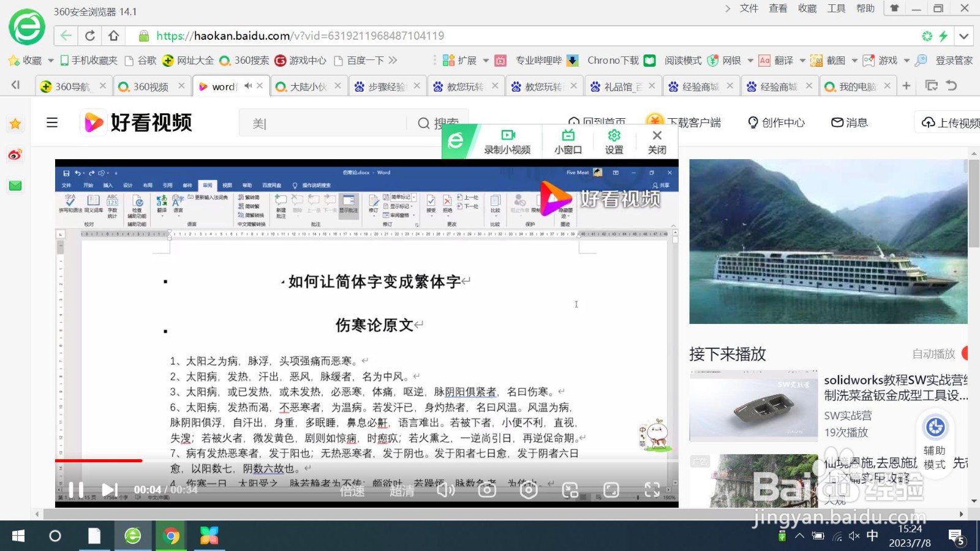Open the 查看 browser menu

pyautogui.click(x=778, y=9)
